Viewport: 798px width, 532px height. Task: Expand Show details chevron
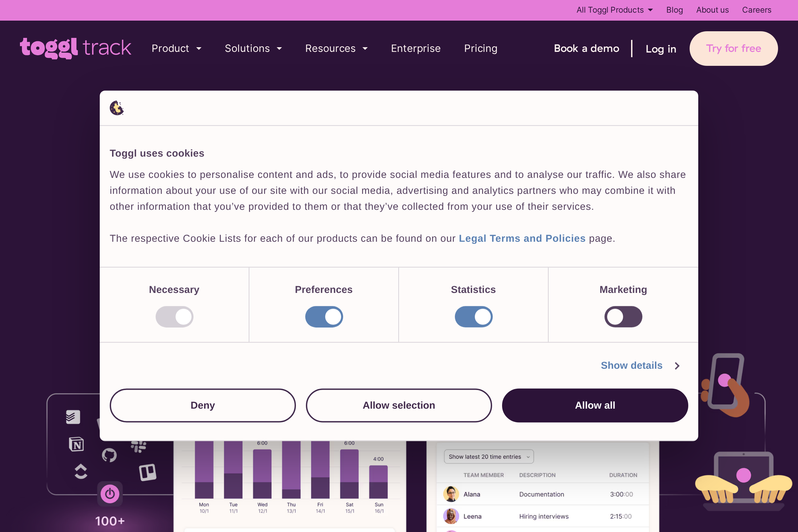(677, 366)
